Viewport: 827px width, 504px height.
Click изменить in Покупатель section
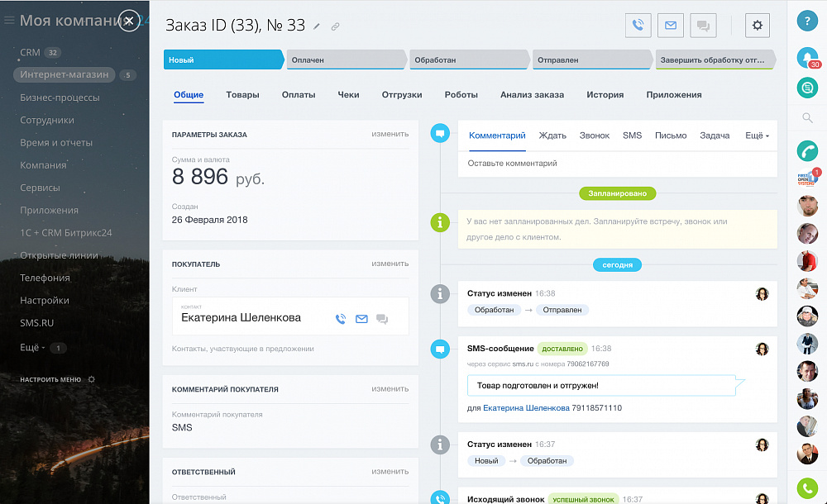click(x=390, y=264)
